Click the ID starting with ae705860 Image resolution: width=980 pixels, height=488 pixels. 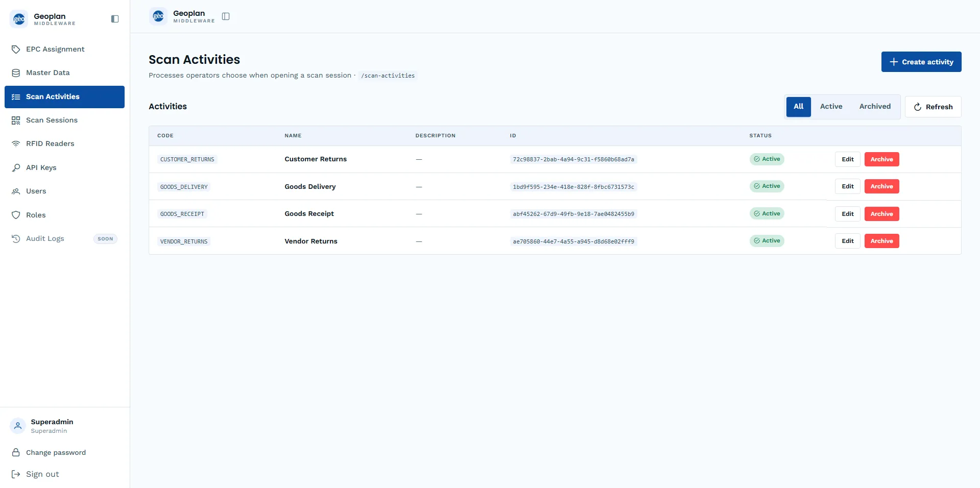tap(573, 241)
